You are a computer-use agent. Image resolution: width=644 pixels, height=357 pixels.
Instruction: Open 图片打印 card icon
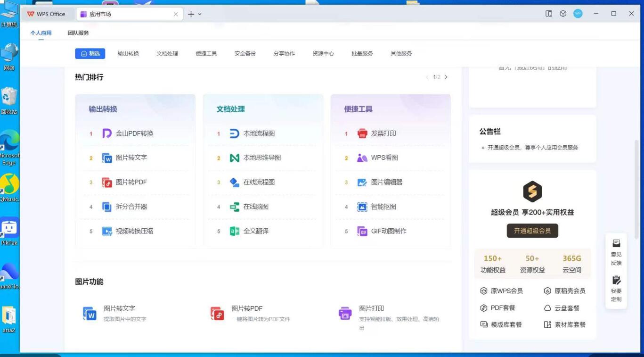pos(345,313)
